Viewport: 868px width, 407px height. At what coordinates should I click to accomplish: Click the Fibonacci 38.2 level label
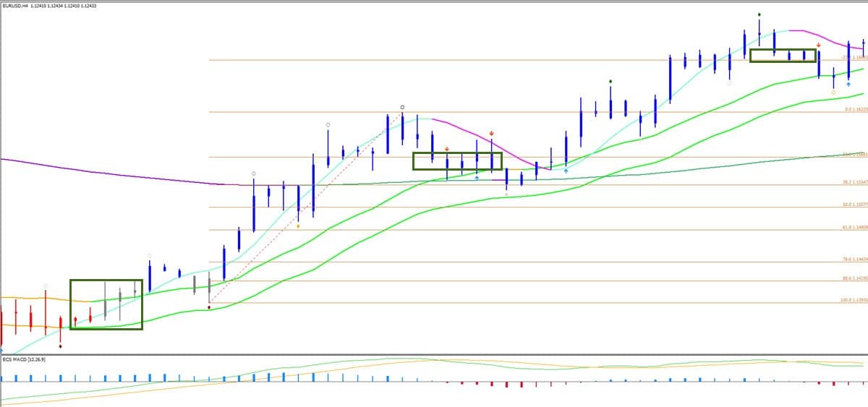tap(856, 182)
